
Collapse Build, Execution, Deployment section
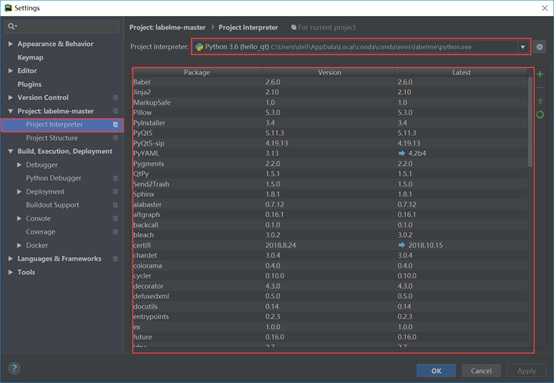click(x=10, y=151)
